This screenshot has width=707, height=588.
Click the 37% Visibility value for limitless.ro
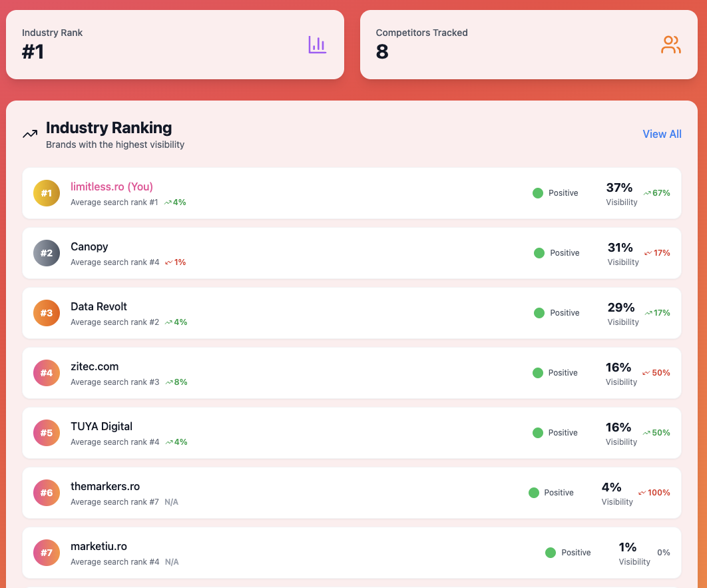(619, 188)
